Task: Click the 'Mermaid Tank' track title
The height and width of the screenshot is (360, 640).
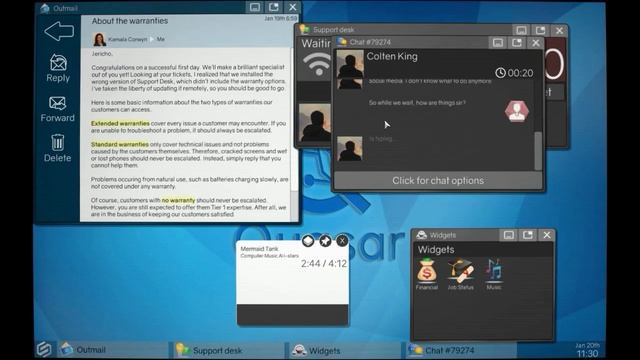Action: point(260,249)
